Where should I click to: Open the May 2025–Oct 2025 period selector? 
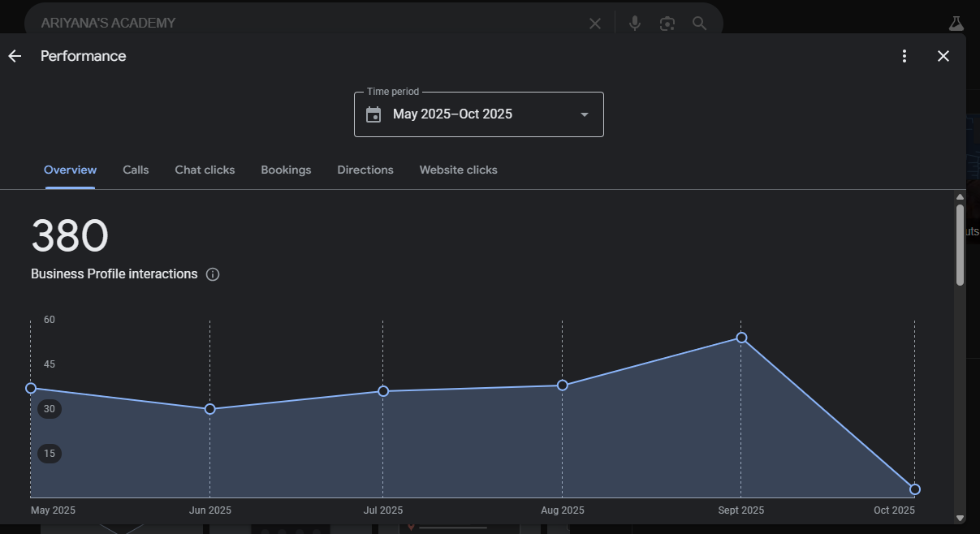pyautogui.click(x=452, y=114)
